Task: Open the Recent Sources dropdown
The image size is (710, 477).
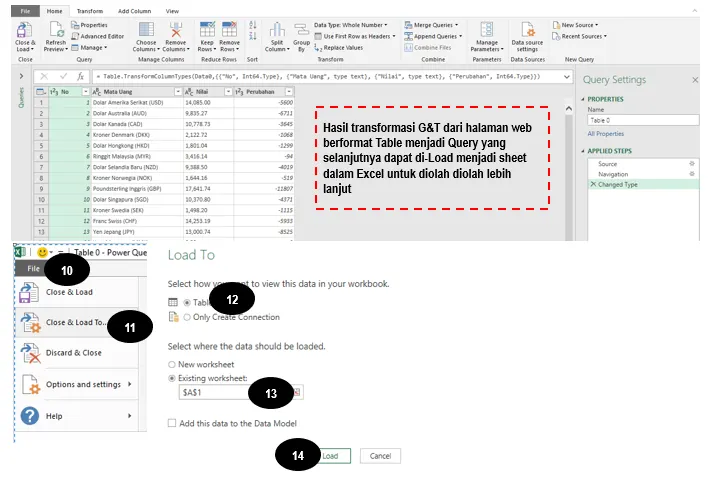Action: (580, 36)
